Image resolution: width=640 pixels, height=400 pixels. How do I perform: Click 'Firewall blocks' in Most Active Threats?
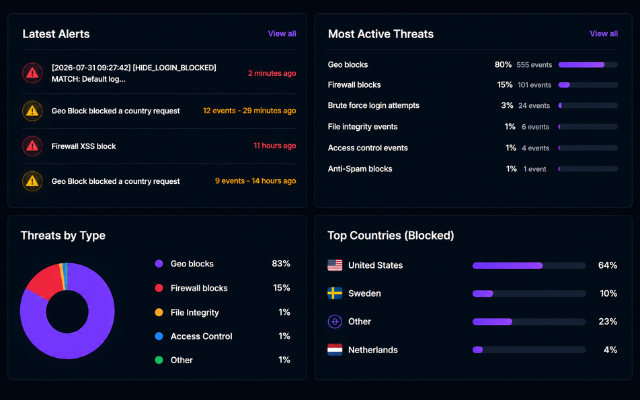tap(354, 85)
